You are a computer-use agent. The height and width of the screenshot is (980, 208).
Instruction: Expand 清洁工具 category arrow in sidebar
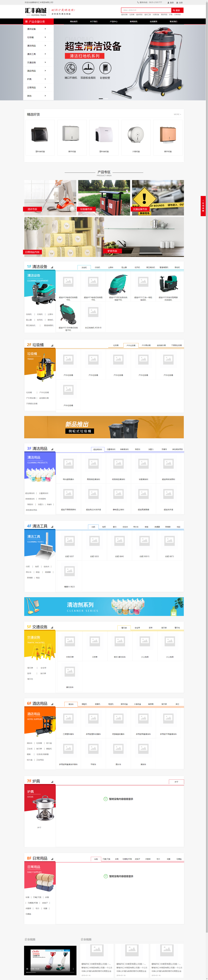click(x=45, y=54)
